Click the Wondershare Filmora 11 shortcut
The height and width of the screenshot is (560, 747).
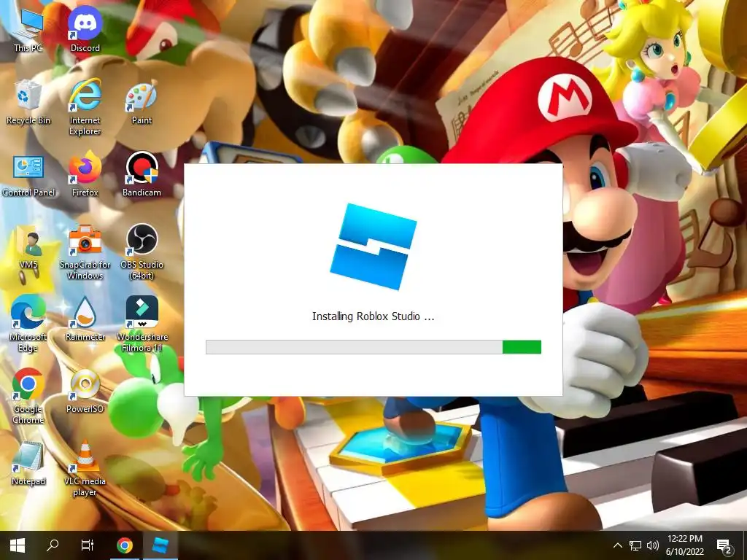tap(142, 324)
